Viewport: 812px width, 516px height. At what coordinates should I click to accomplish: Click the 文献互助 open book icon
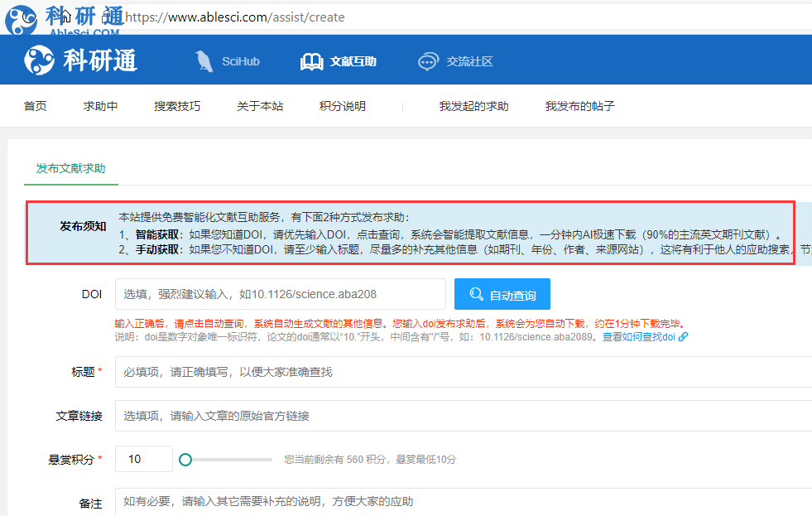click(311, 61)
